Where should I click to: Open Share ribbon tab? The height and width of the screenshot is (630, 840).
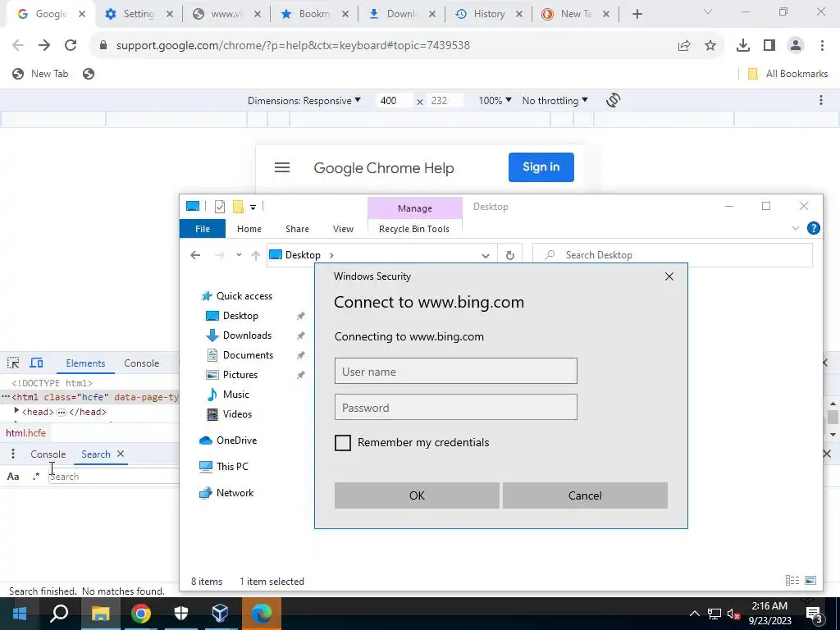point(297,229)
